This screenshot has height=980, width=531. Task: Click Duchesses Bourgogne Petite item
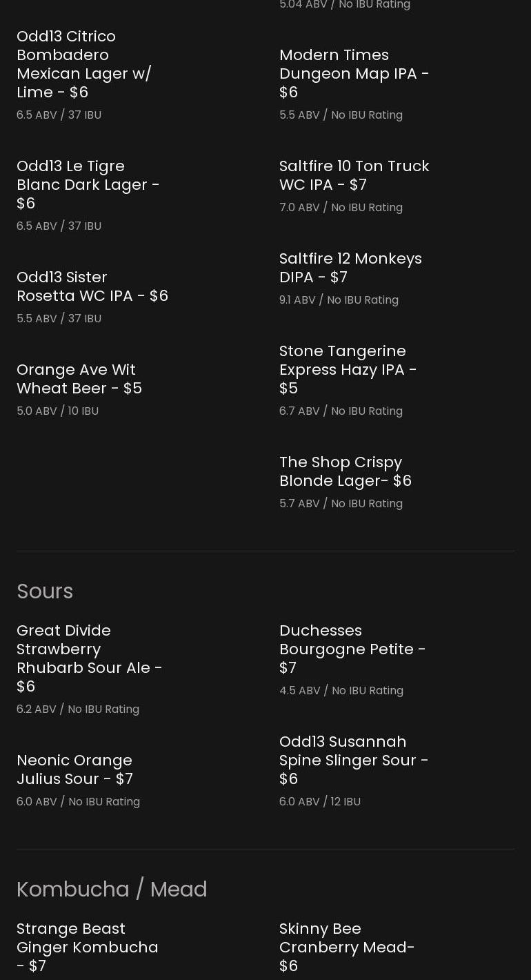(352, 649)
